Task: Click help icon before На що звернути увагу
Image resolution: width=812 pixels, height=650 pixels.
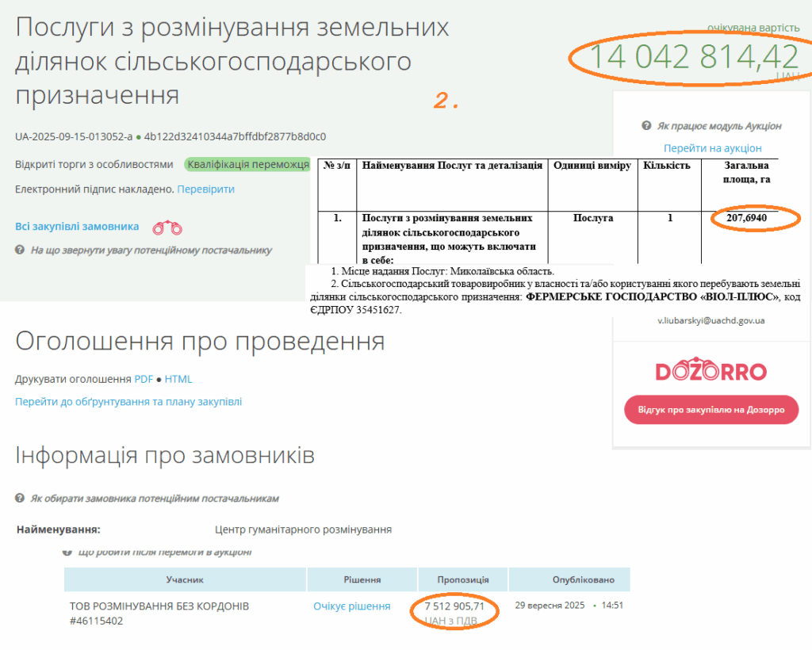Action: coord(20,250)
